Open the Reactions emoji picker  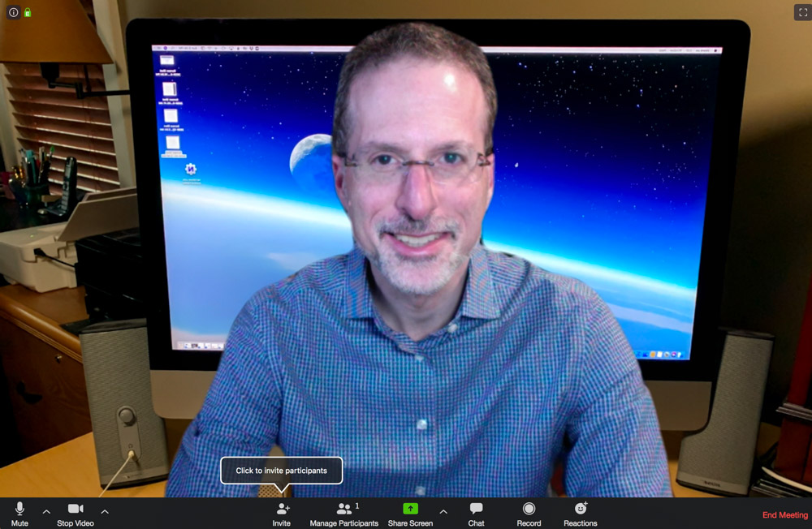580,511
